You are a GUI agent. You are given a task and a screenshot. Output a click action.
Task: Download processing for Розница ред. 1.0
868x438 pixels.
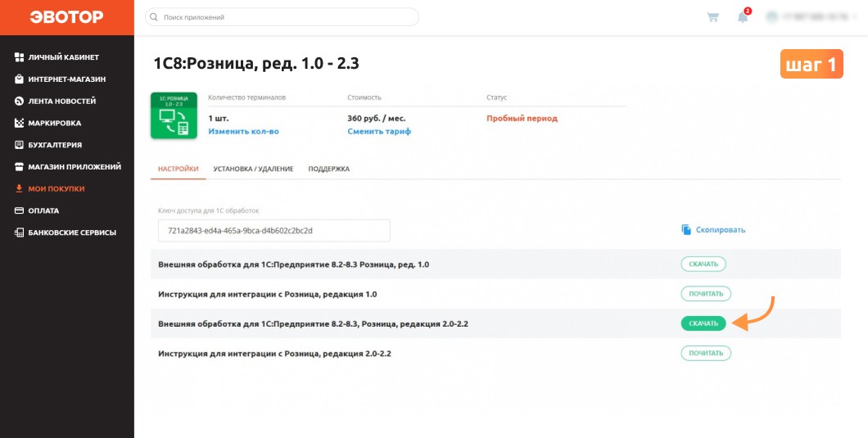point(703,264)
